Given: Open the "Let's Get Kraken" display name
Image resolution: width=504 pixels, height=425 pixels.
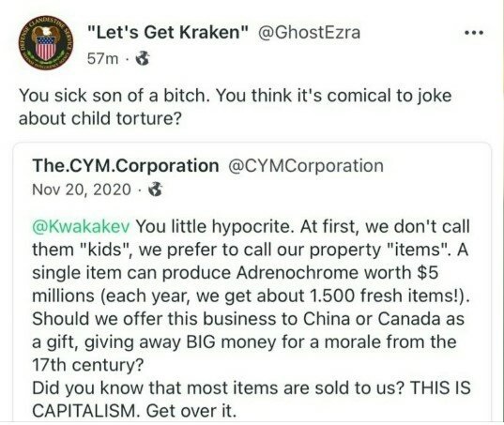Looking at the screenshot, I should [x=168, y=33].
